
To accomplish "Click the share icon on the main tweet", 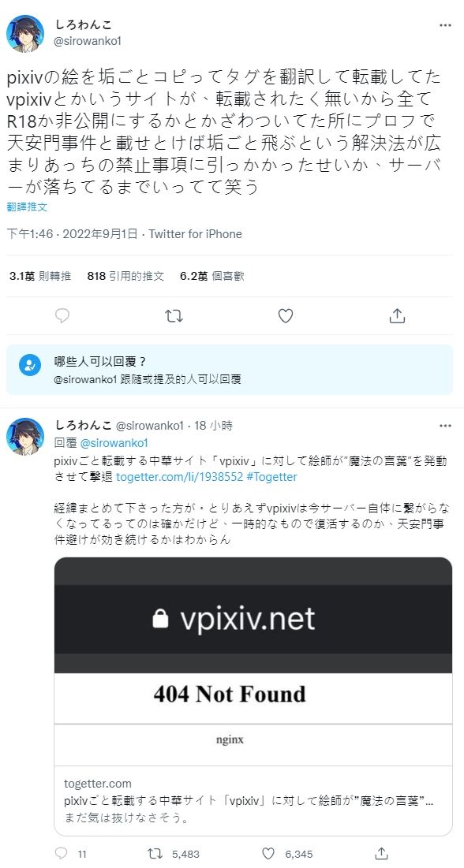I will tap(396, 315).
